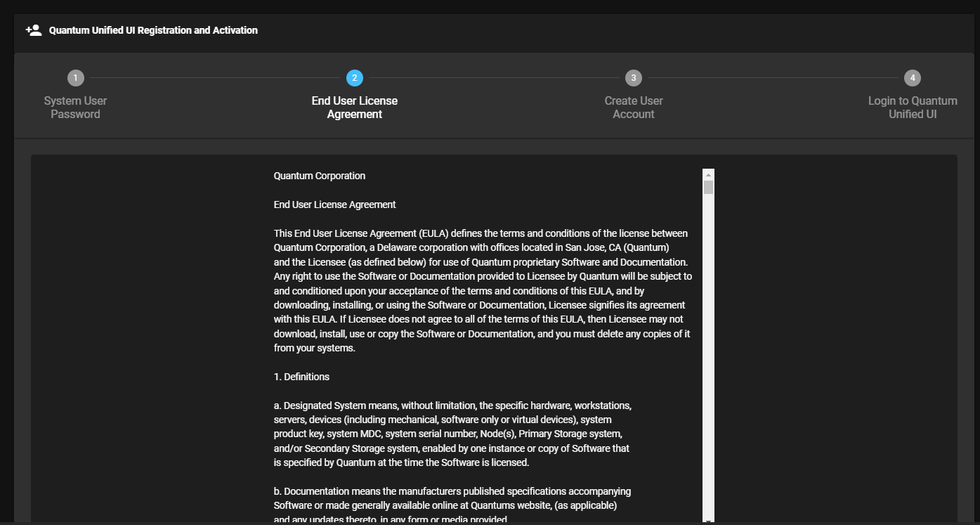
Task: Click the EULA scrollbar thumb
Action: coord(708,187)
